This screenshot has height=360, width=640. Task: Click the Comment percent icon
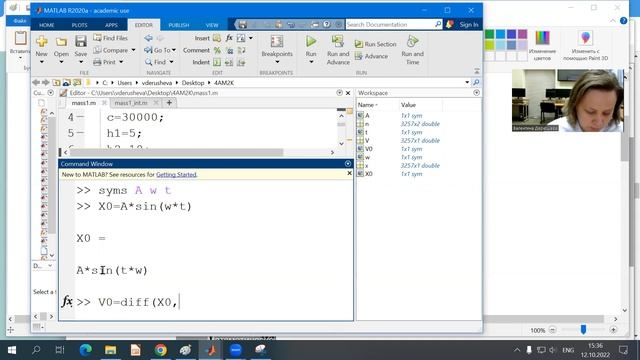click(x=217, y=50)
